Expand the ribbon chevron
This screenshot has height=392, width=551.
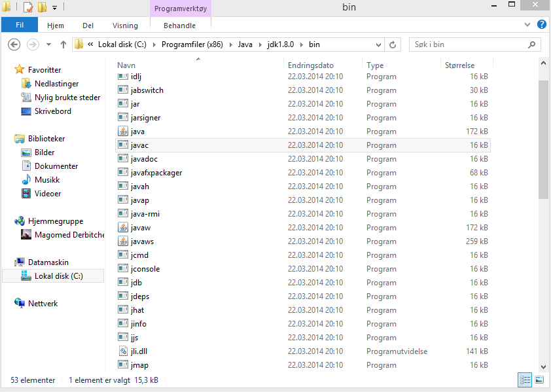point(527,25)
